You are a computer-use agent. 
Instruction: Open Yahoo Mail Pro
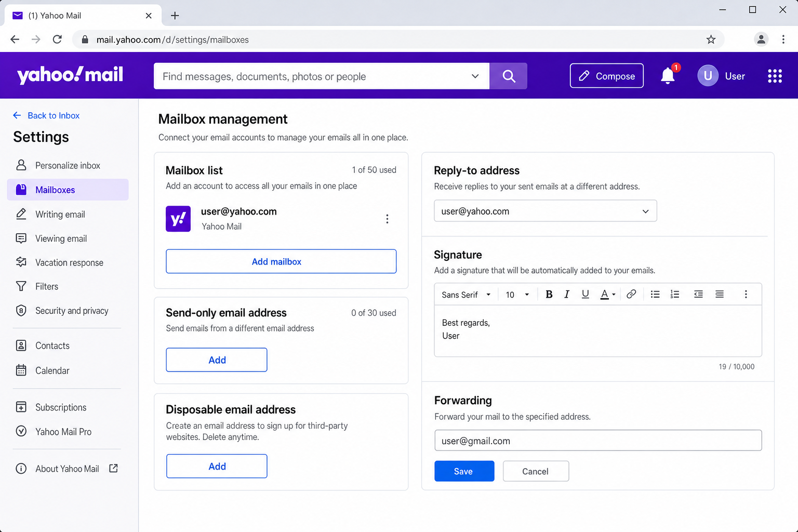(68, 432)
